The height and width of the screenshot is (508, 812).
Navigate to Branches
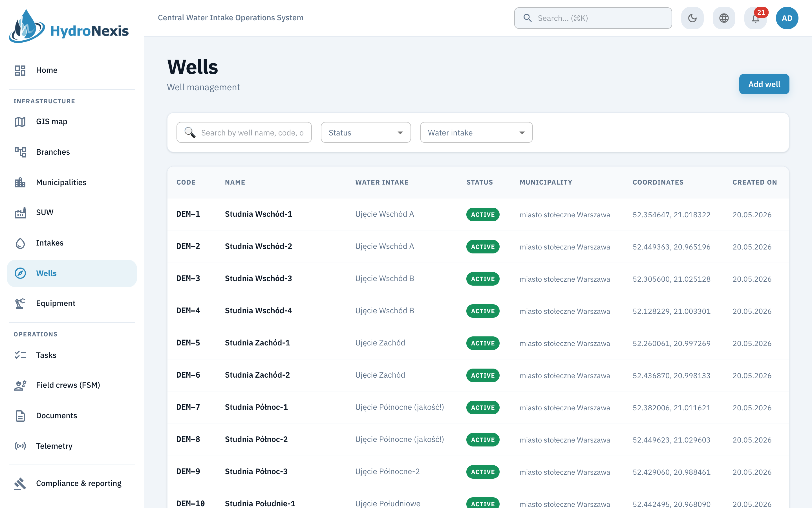72,152
